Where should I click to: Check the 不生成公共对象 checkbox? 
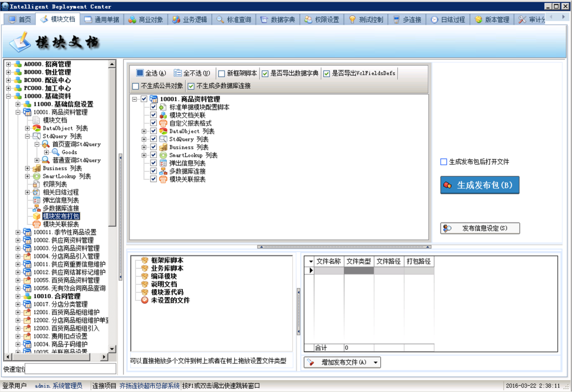[x=136, y=86]
